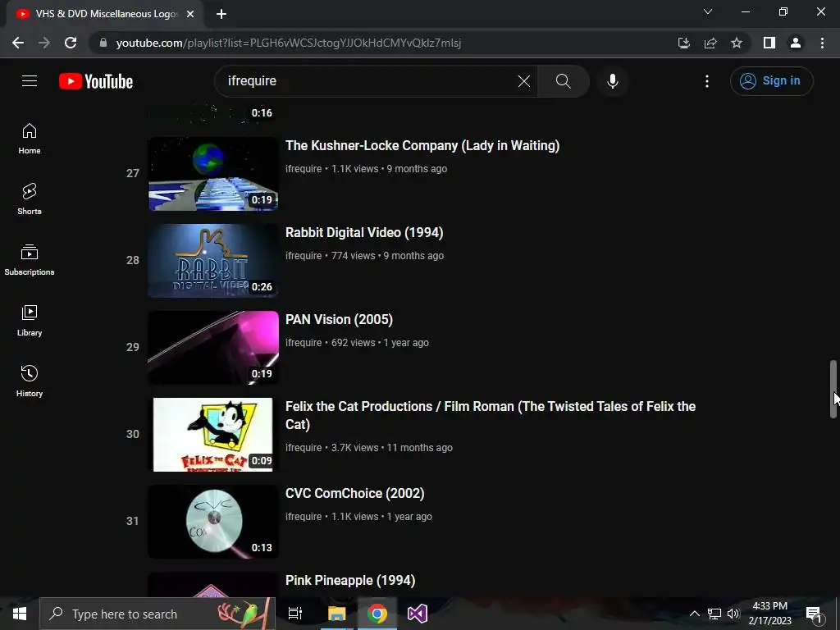This screenshot has height=630, width=840.
Task: Click the magnifier search button
Action: point(563,81)
